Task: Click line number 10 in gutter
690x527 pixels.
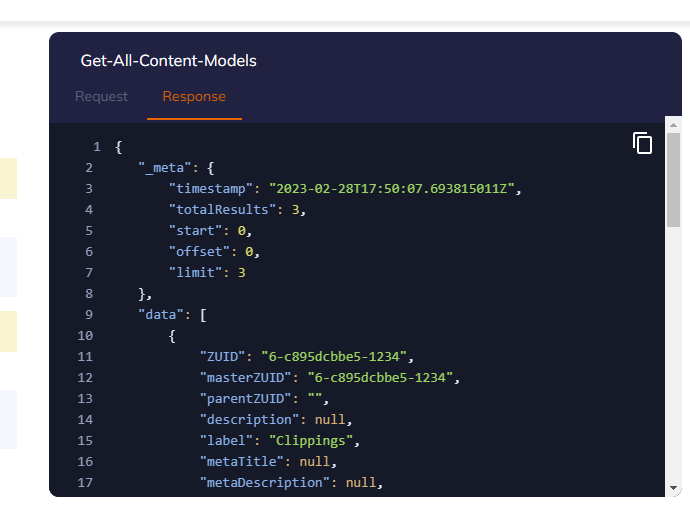Action: click(x=85, y=336)
